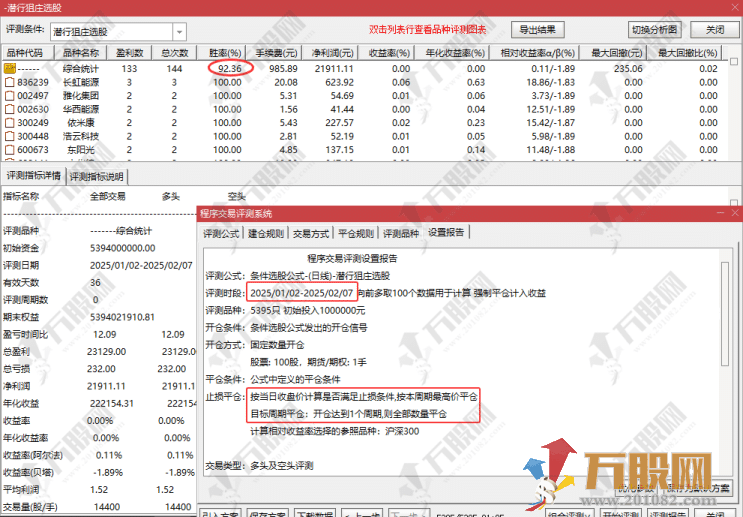Screen dimensions: 743x517
Task: Click the 导出结果 button
Action: pos(537,29)
